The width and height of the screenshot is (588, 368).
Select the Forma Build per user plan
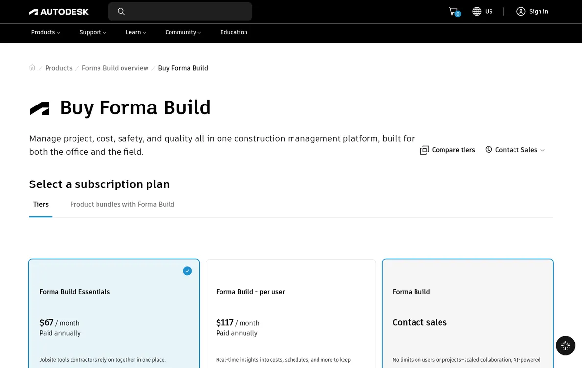(291, 314)
